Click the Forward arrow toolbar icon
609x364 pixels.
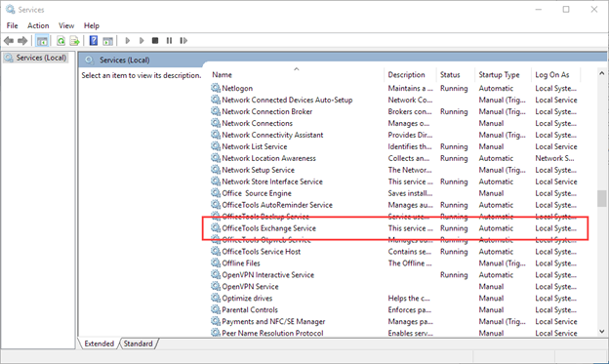[x=22, y=40]
